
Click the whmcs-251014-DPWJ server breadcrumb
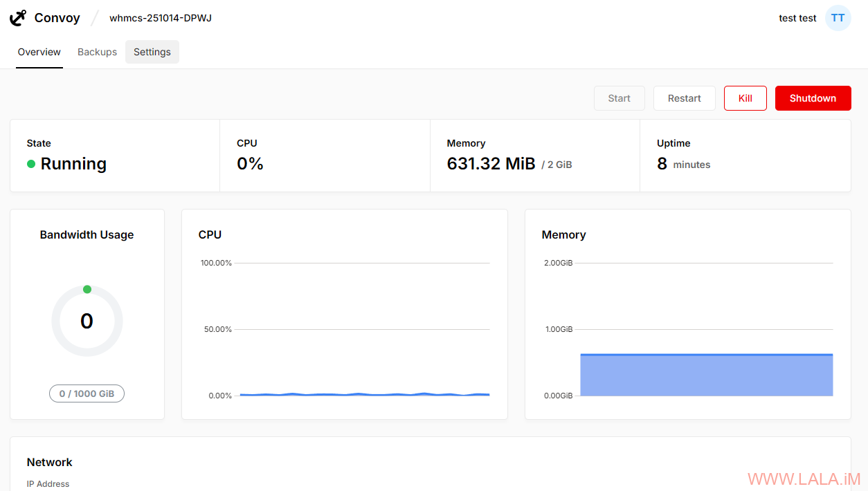tap(161, 18)
